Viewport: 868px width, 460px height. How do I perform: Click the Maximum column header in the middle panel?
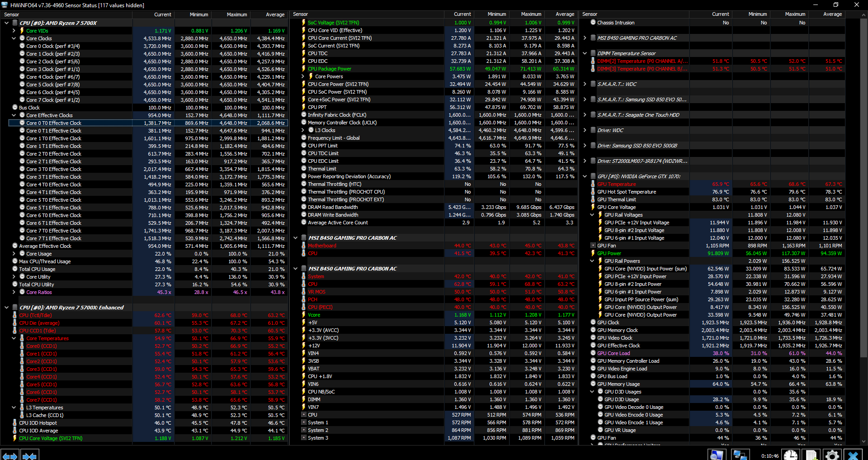point(527,14)
